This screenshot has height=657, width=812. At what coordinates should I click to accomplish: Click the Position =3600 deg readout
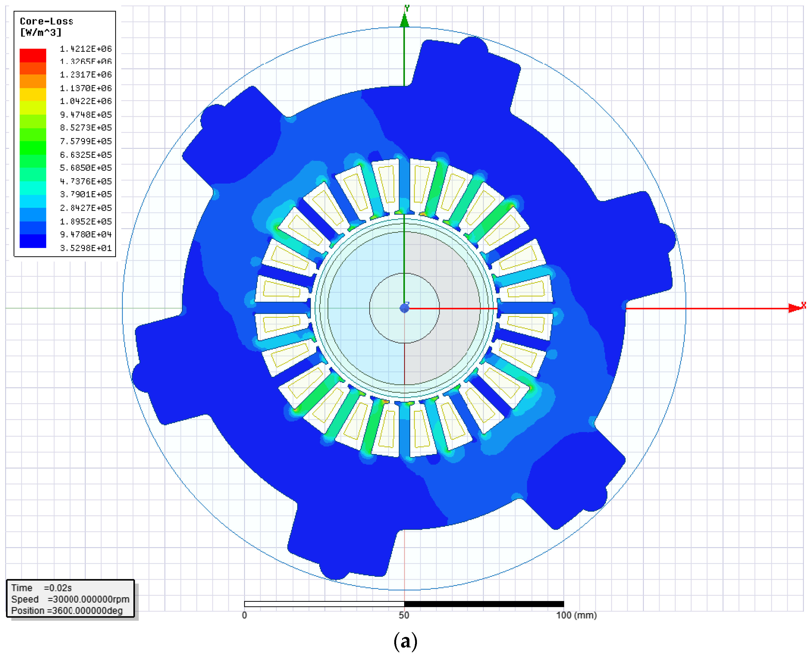(x=67, y=610)
